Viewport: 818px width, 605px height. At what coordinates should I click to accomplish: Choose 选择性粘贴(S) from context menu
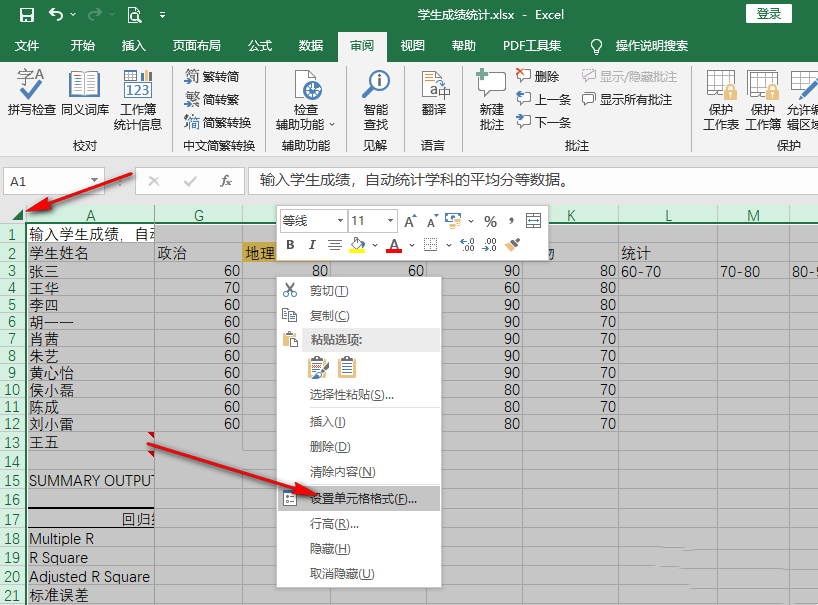[x=359, y=395]
